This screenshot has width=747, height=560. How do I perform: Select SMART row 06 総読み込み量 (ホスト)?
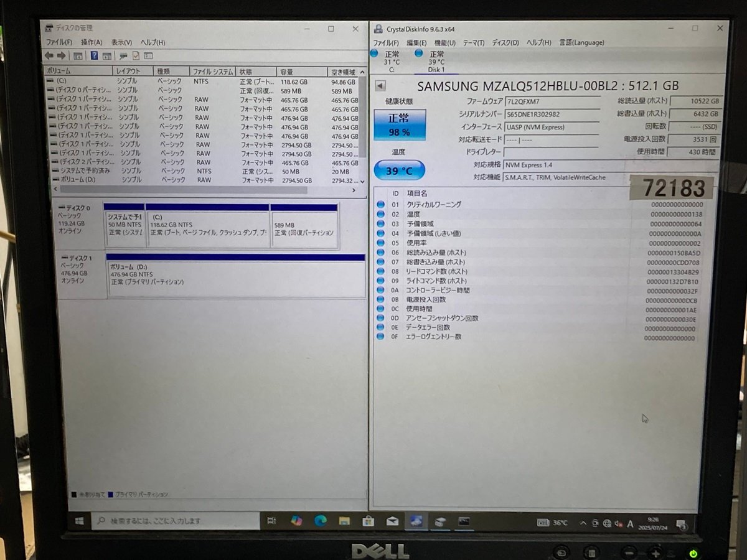(538, 253)
